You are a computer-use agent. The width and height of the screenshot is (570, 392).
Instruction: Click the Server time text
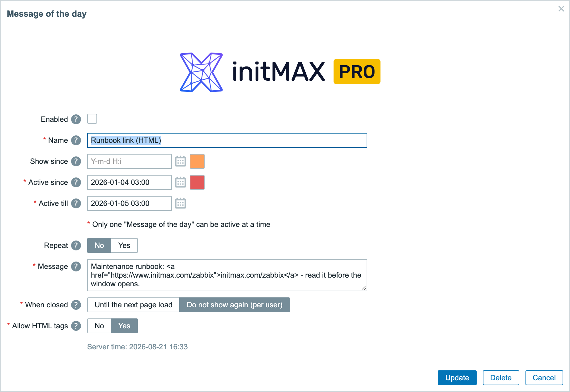click(x=138, y=347)
